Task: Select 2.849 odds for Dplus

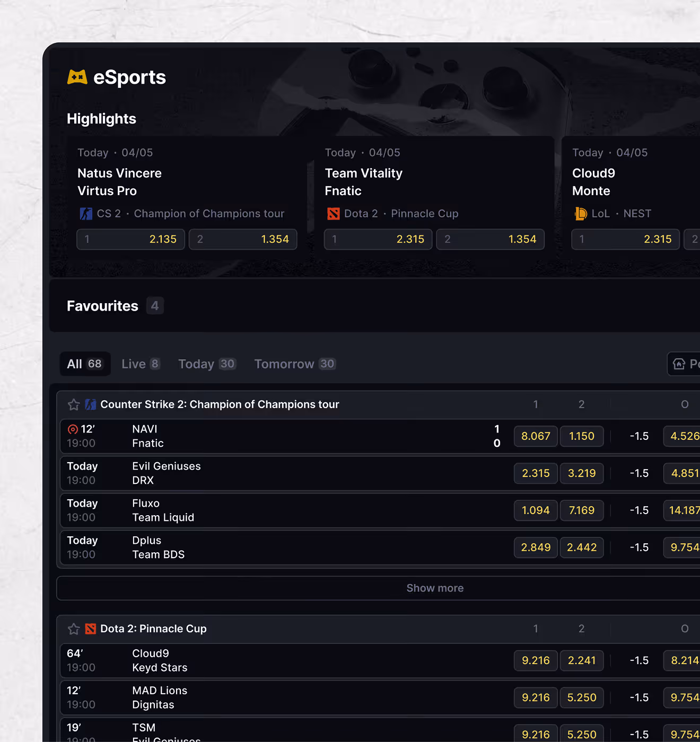Action: pyautogui.click(x=536, y=547)
